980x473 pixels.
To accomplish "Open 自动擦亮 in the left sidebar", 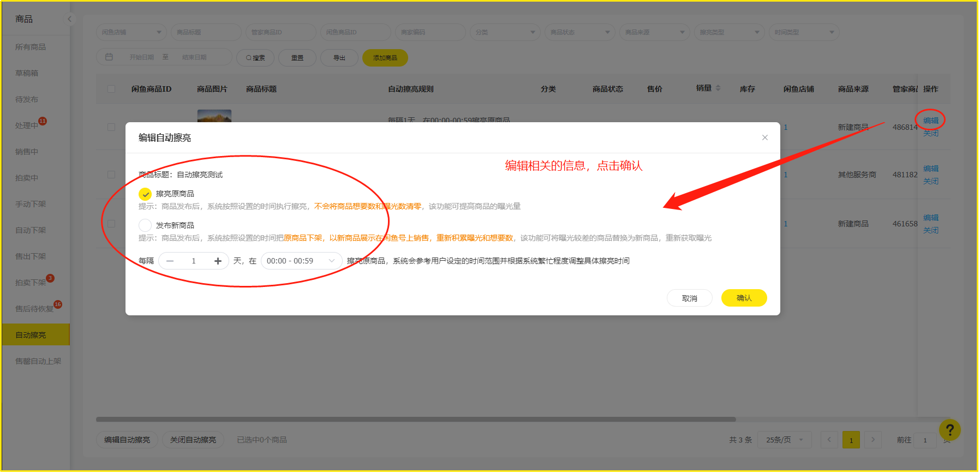I will [31, 335].
